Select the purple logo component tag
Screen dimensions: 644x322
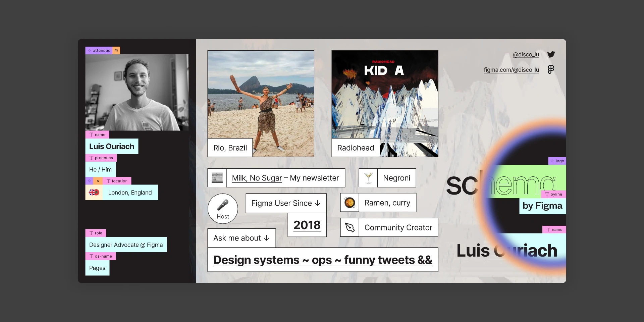[x=557, y=161]
